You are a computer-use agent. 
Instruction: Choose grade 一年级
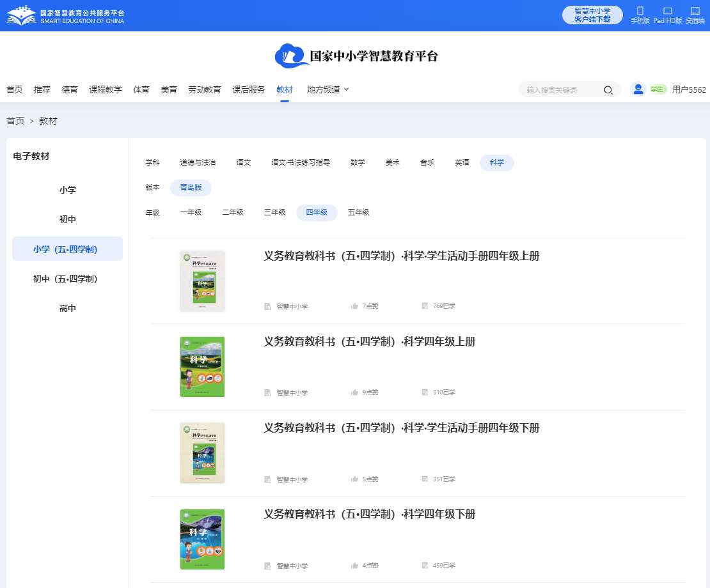click(191, 212)
